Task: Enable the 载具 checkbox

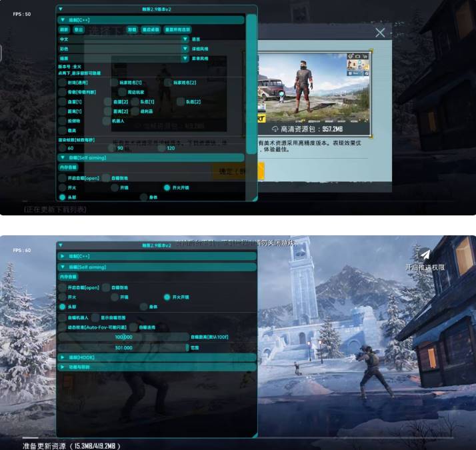Action: pos(62,131)
